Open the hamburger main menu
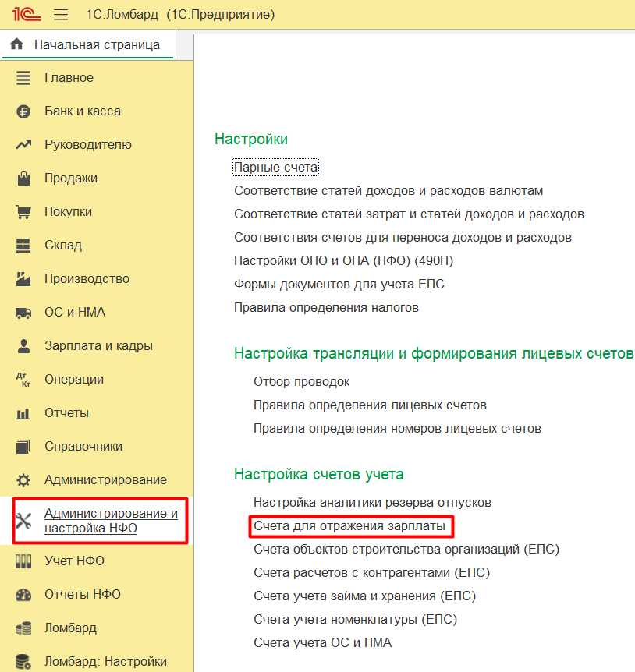Screen dimensions: 635x672 tap(61, 15)
